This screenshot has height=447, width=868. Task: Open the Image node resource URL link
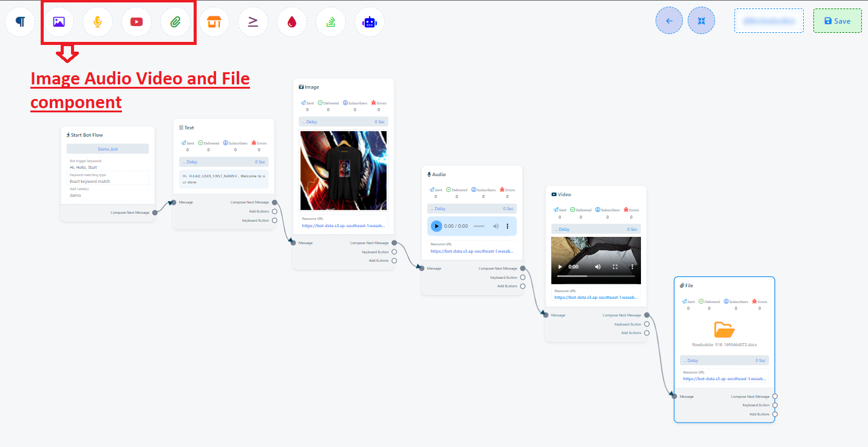(x=344, y=225)
